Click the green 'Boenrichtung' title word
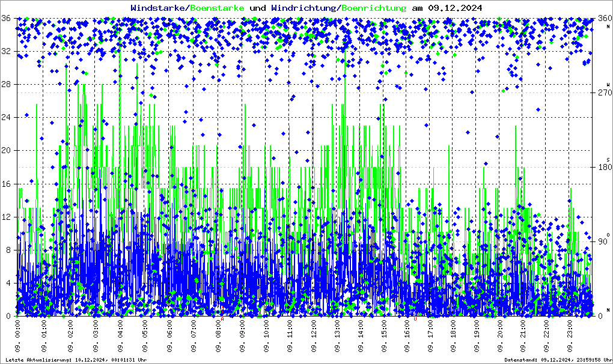The height and width of the screenshot is (364, 613). coord(374,8)
